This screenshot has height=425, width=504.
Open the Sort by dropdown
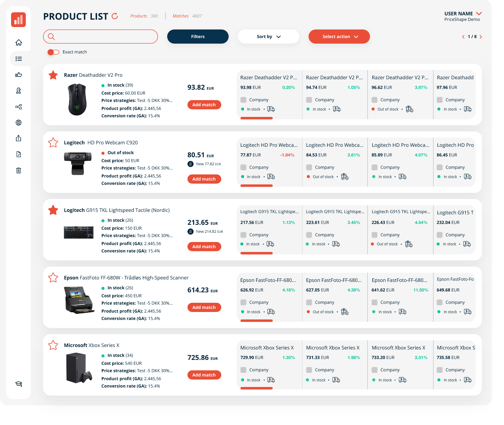pos(269,37)
